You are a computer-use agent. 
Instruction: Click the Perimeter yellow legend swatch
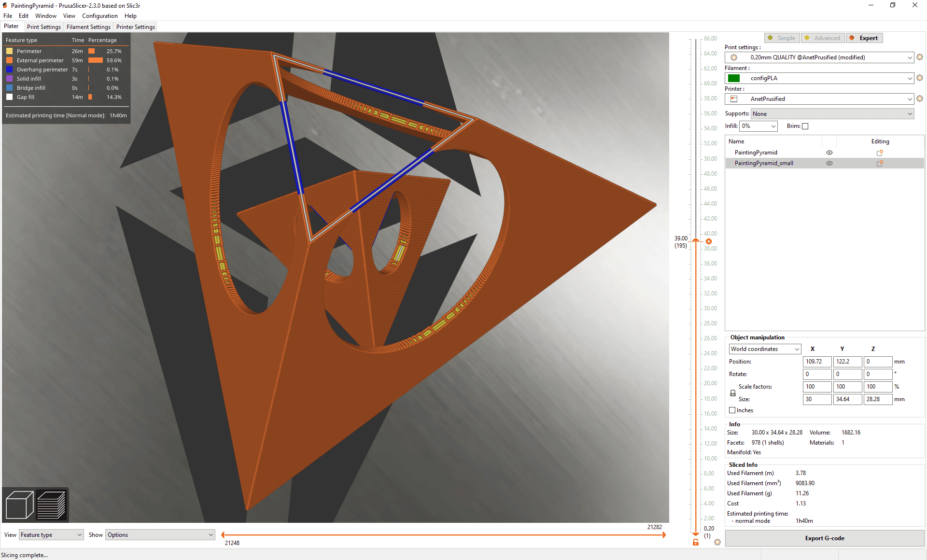click(x=9, y=51)
